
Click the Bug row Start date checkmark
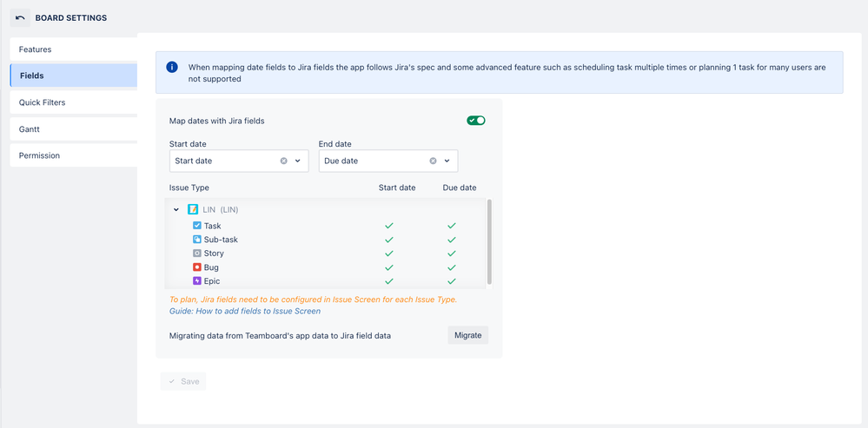coord(389,267)
